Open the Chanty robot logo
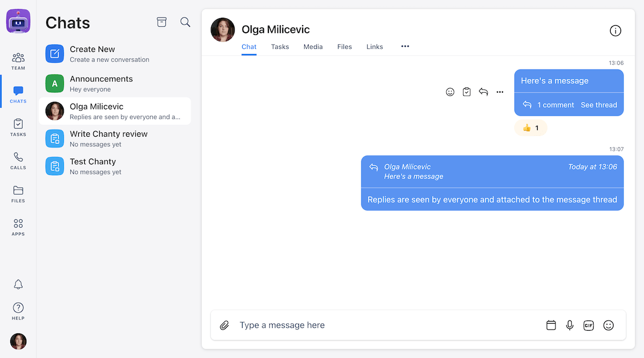The image size is (644, 358). (18, 21)
